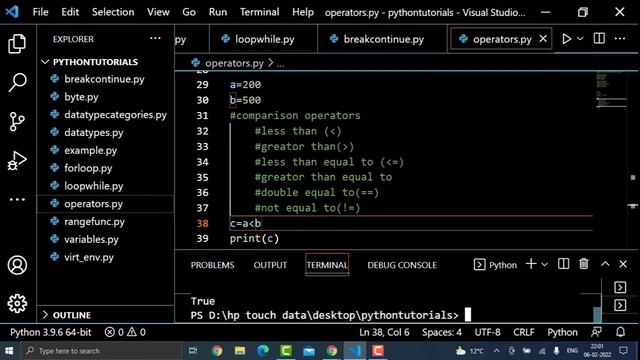Open Run and Debug view

(x=17, y=160)
